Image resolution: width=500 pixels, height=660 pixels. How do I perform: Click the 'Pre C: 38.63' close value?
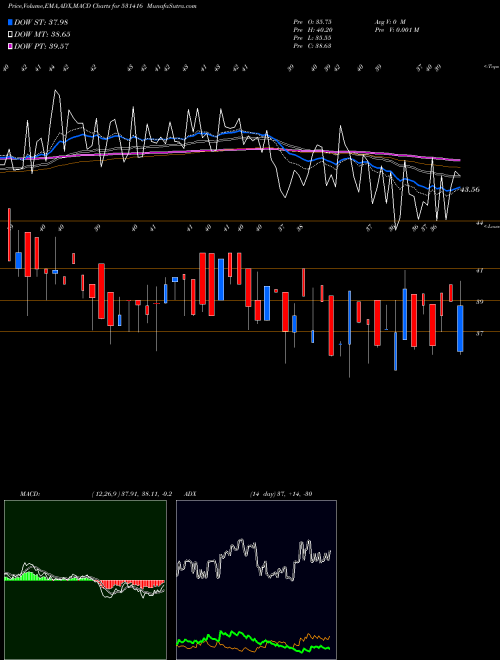pyautogui.click(x=312, y=46)
